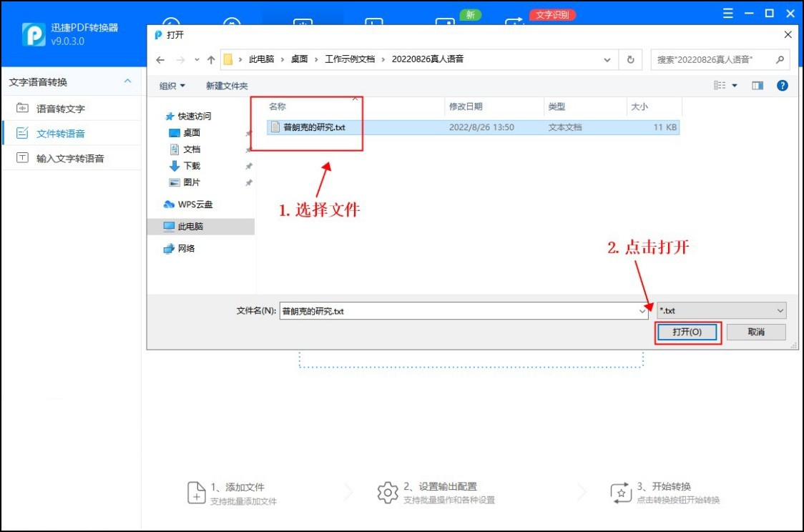804x532 pixels.
Task: Toggle the preview pane in the dialog
Action: (758, 85)
